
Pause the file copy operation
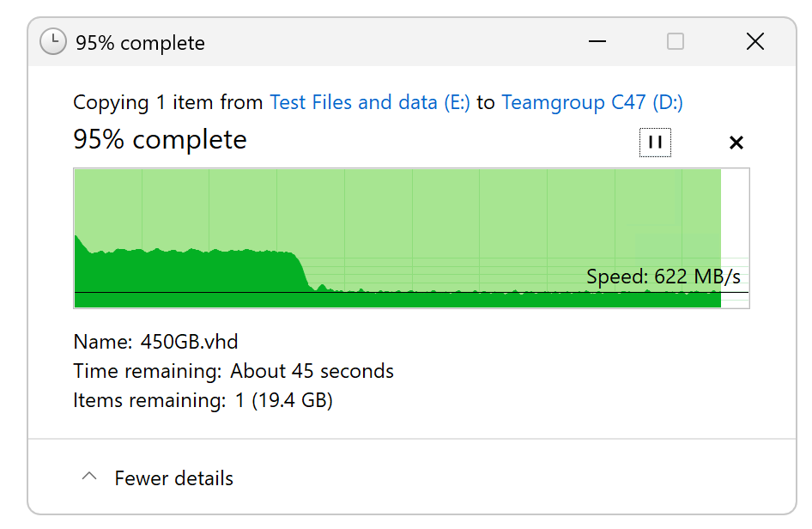(655, 143)
